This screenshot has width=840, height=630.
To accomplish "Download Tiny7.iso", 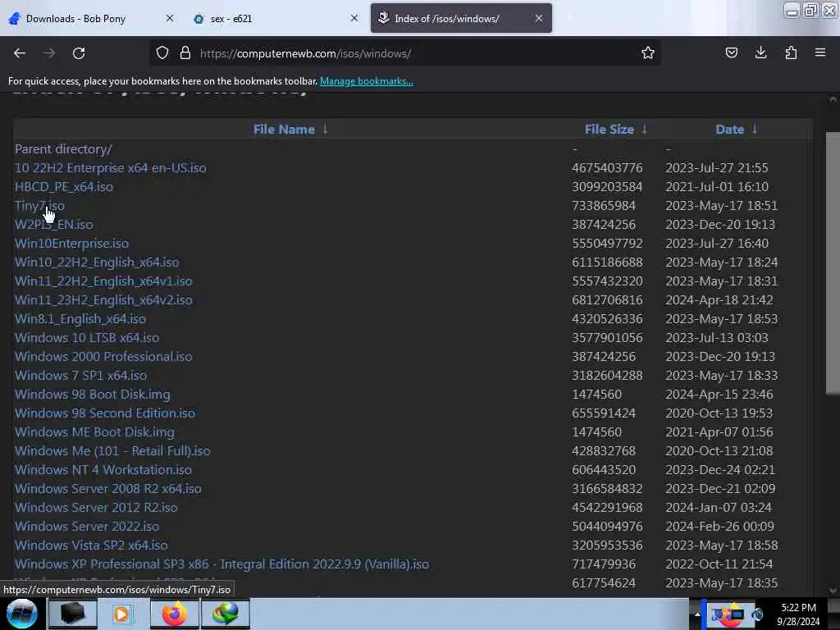I will (x=39, y=205).
